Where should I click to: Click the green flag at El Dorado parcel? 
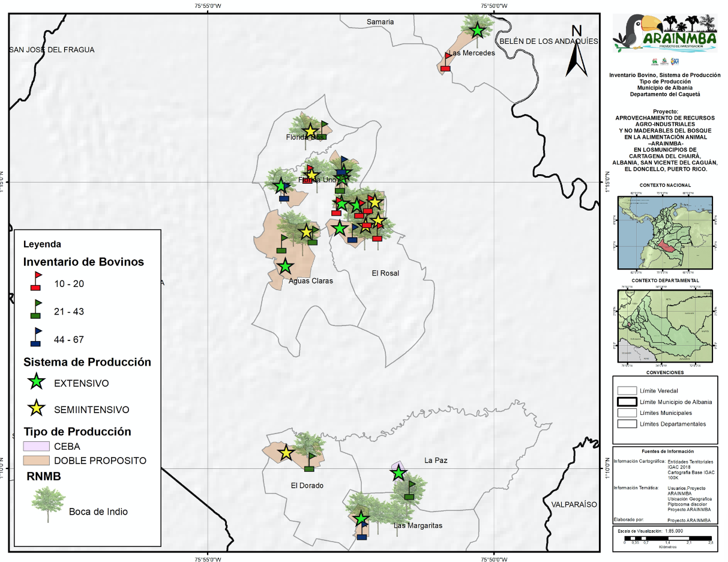[310, 461]
